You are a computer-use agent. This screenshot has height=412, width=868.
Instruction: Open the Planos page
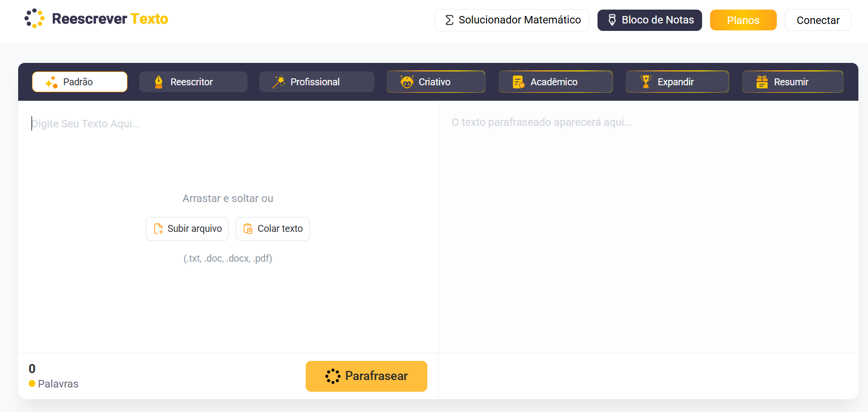(x=743, y=20)
